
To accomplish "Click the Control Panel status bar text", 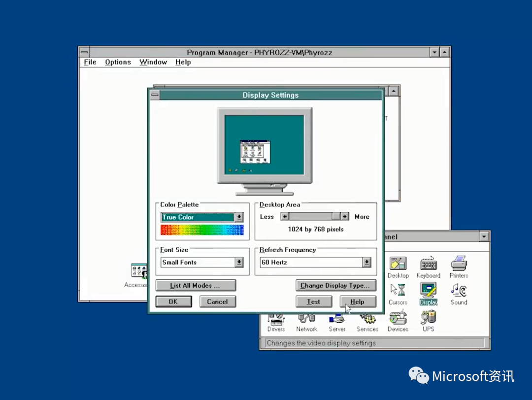I will [x=321, y=343].
